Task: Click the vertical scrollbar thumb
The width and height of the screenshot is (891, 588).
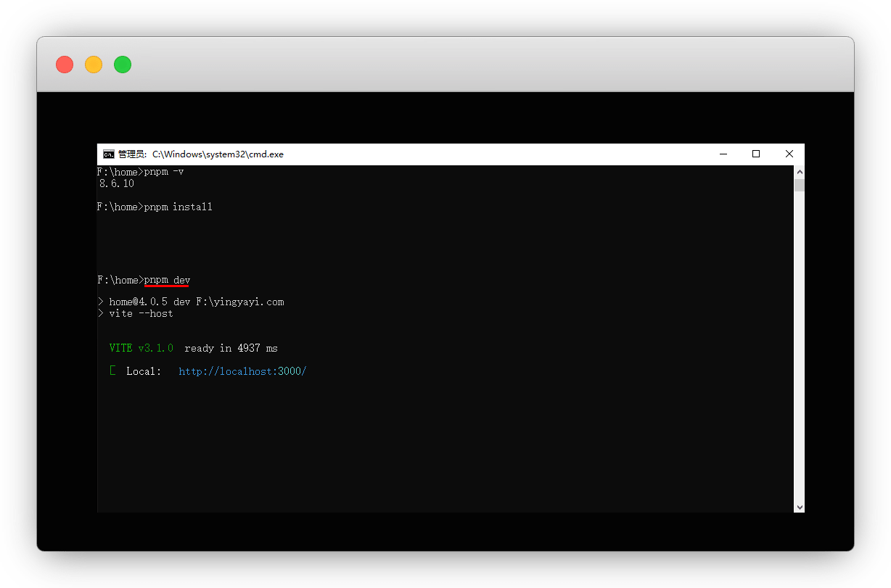Action: coord(799,186)
